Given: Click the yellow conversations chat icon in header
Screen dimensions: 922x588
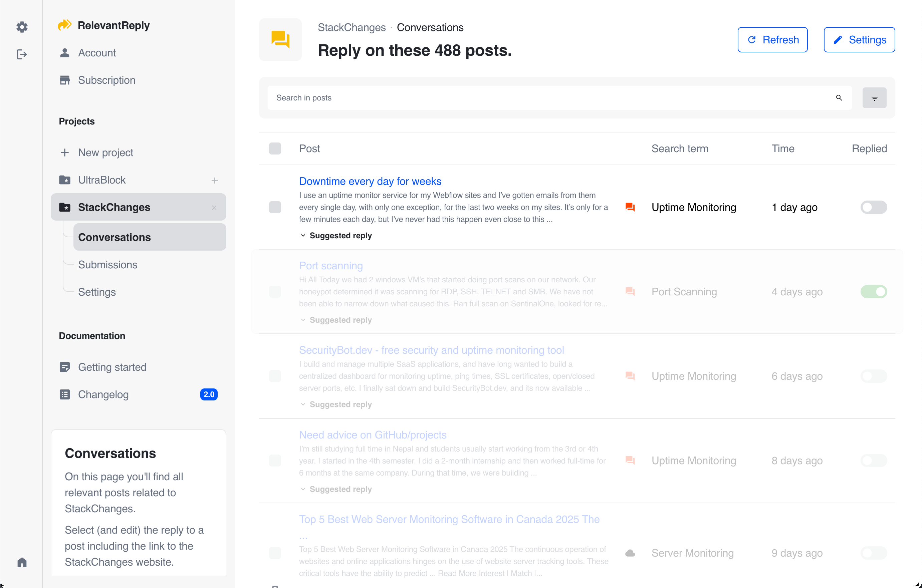Looking at the screenshot, I should click(280, 39).
